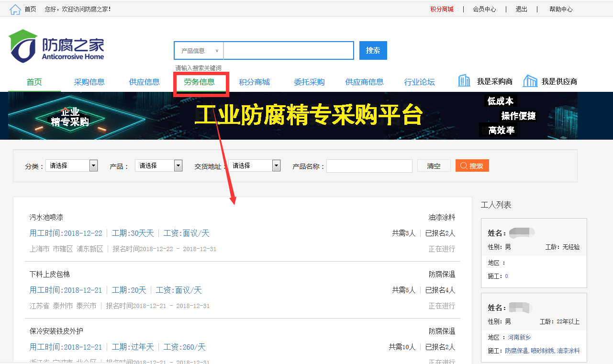Open the 采购信息 navigation tab
Viewport: 613px width, 364px height.
pyautogui.click(x=89, y=82)
